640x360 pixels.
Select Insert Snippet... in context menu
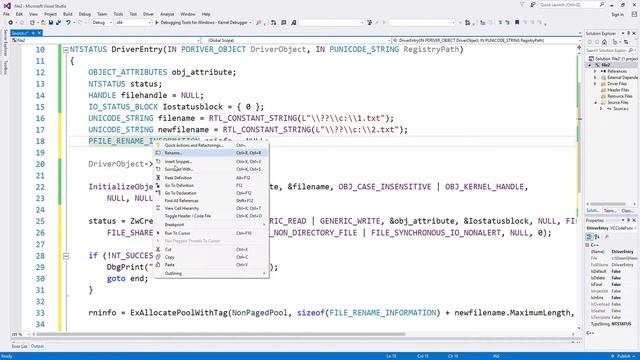(211, 162)
